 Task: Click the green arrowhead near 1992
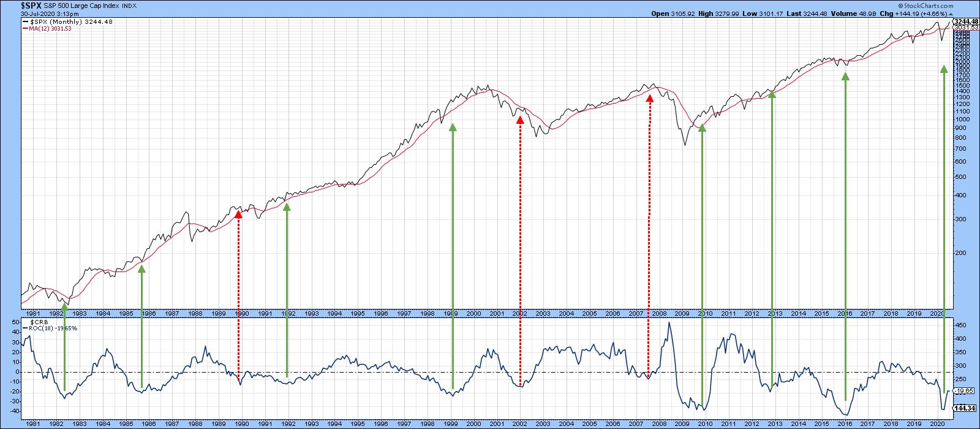click(x=287, y=207)
